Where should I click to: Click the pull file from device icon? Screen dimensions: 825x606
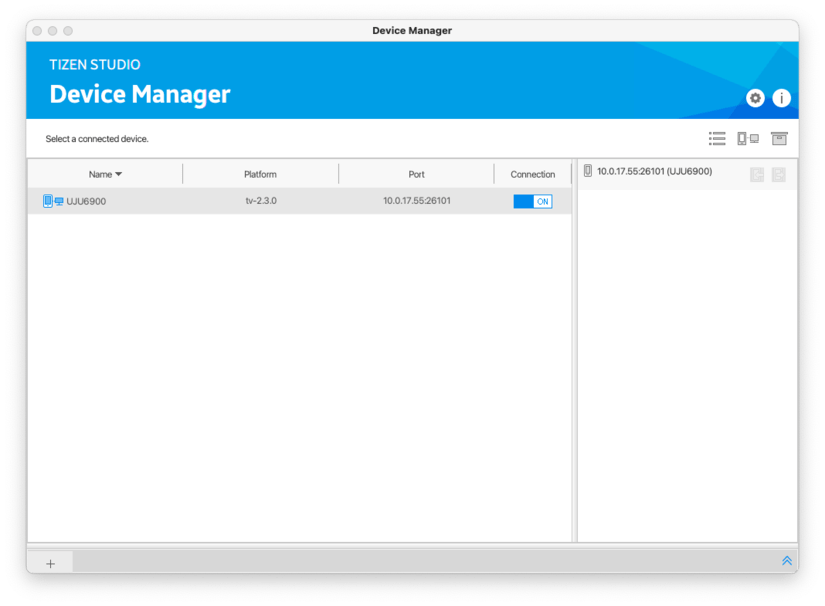point(757,175)
